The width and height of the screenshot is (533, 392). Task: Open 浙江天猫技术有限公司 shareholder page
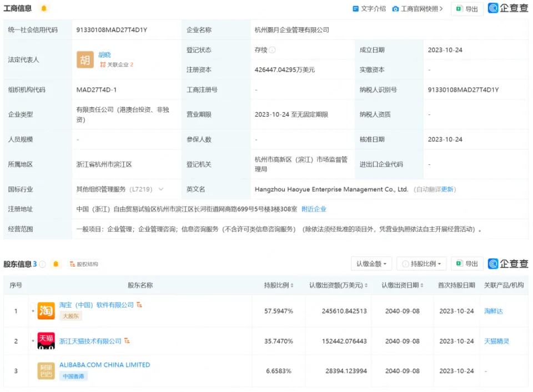pos(90,341)
